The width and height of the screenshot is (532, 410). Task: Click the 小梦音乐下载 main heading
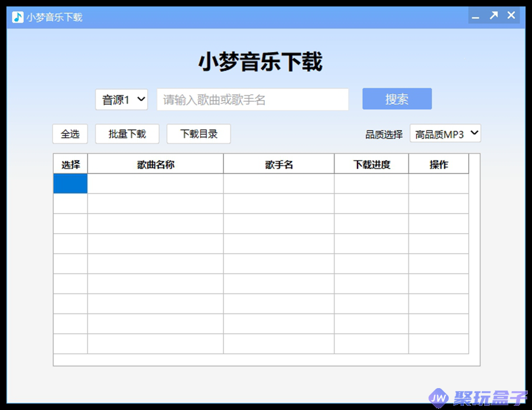tap(260, 62)
